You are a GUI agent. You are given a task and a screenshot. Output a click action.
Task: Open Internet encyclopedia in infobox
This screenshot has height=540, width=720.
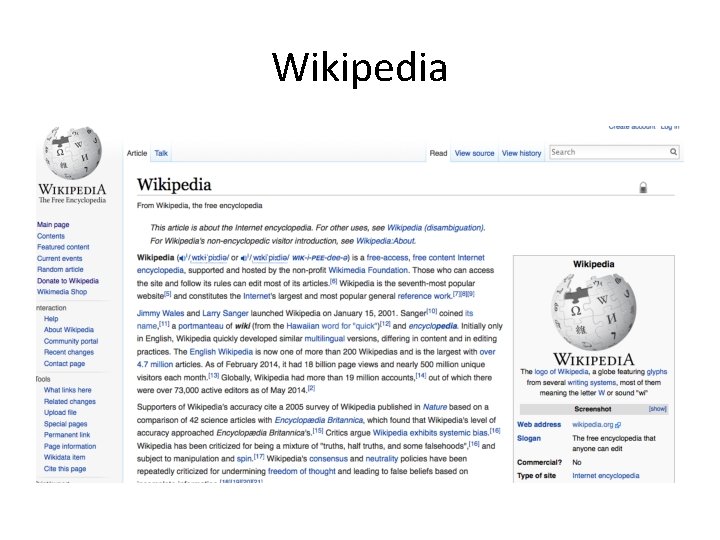(x=606, y=476)
